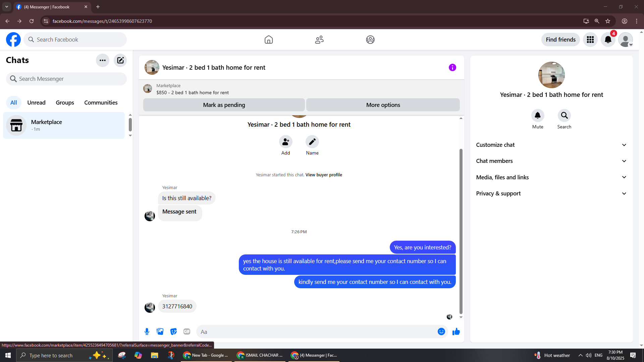Open notifications bell in top bar
Image resolution: width=644 pixels, height=362 pixels.
(608, 40)
